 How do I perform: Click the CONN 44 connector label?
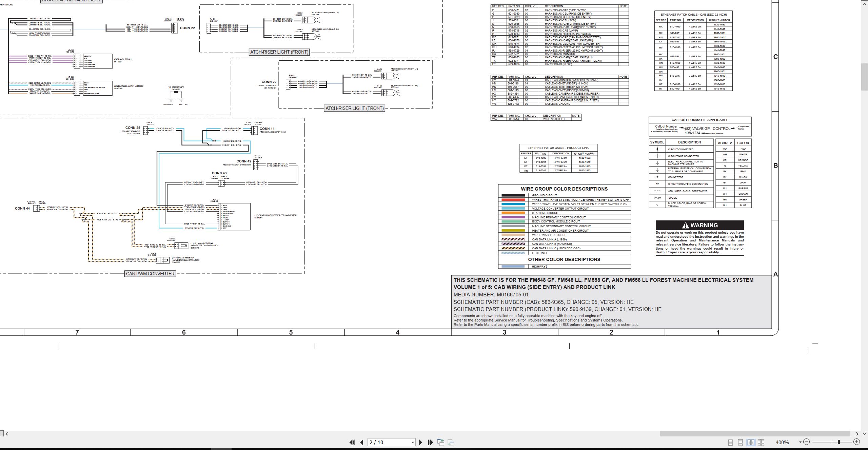pos(22,208)
